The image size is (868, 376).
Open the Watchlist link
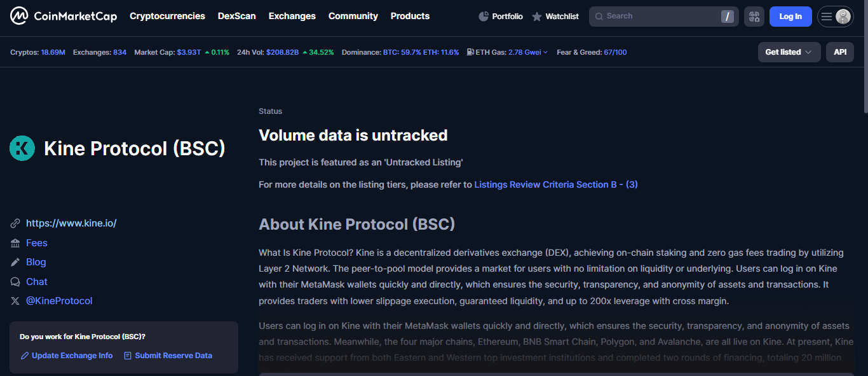[555, 17]
